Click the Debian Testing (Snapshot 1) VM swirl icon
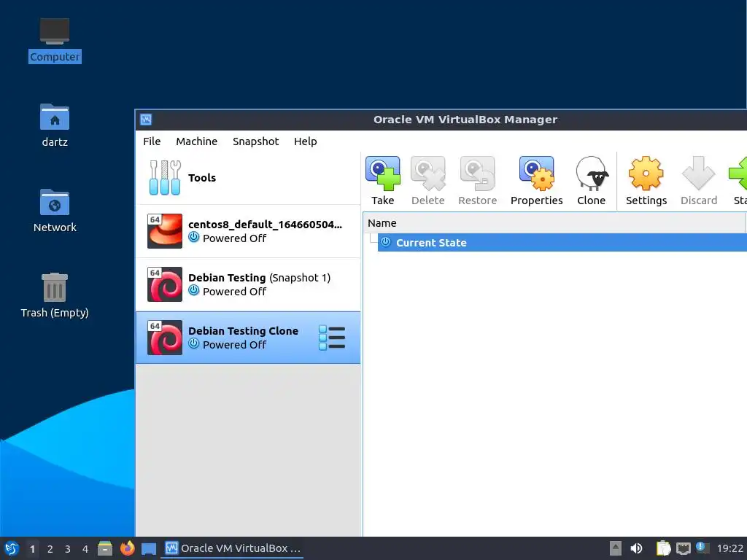The image size is (747, 560). (164, 284)
